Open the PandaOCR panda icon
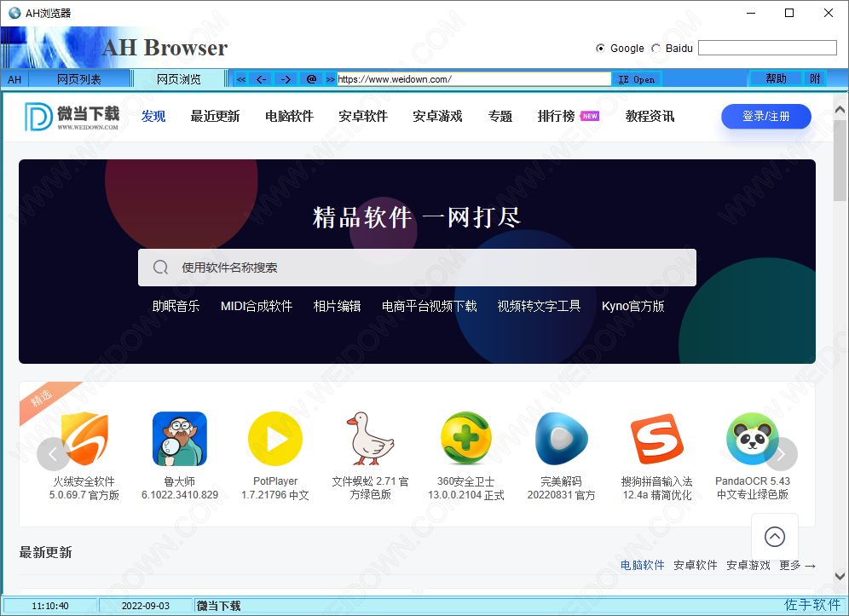 752,439
